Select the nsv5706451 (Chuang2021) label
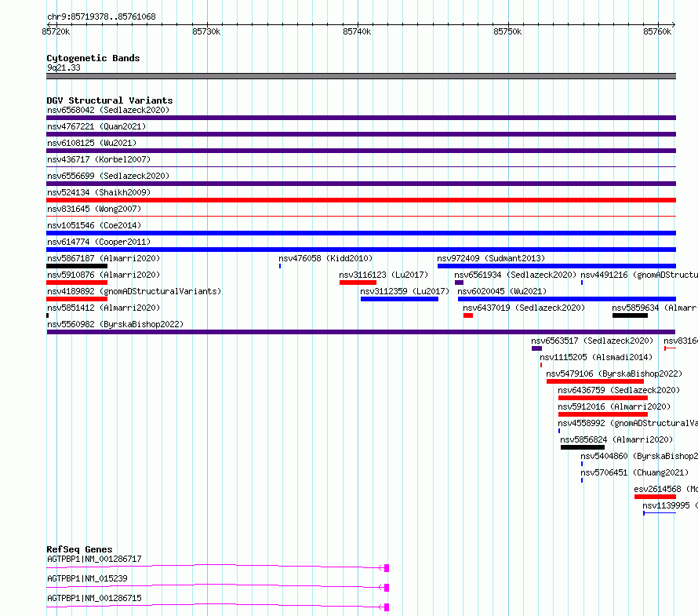Viewport: 698px width, 616px height. 634,472
